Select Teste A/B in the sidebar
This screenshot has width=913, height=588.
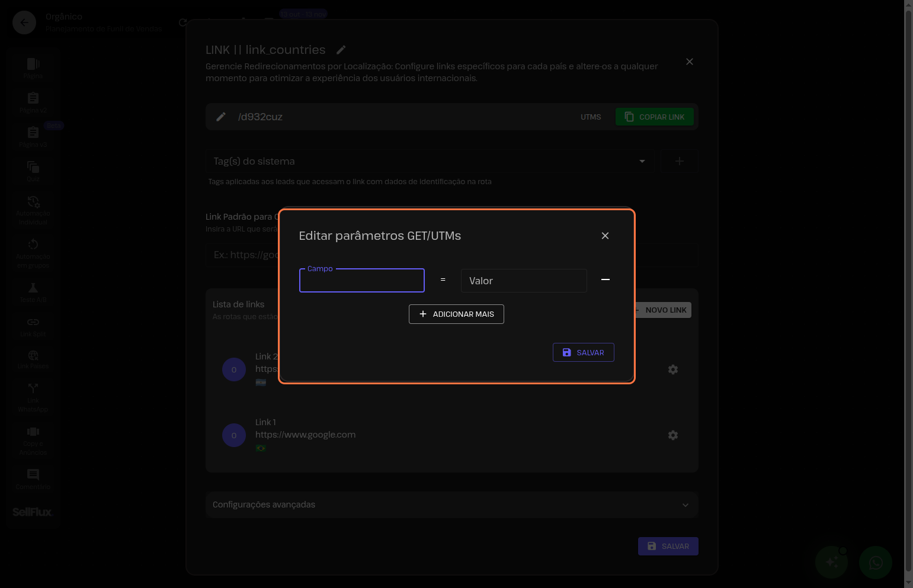coord(33,293)
